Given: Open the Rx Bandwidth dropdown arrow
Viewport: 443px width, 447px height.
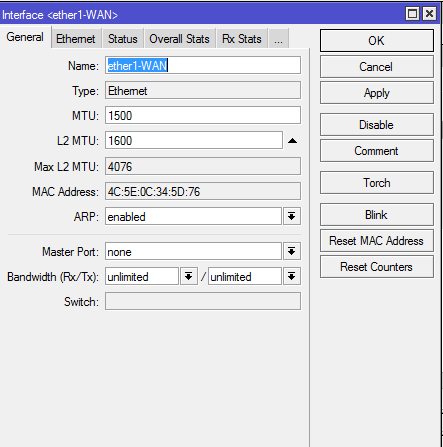Looking at the screenshot, I should tap(189, 276).
